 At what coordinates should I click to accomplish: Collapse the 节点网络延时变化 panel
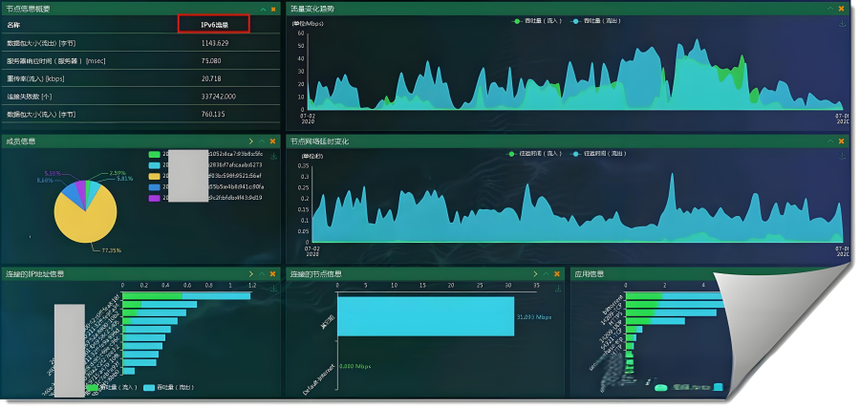pyautogui.click(x=831, y=141)
